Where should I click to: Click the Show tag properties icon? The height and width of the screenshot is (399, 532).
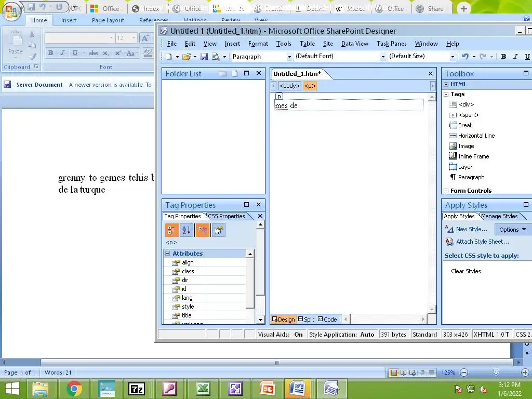[219, 230]
